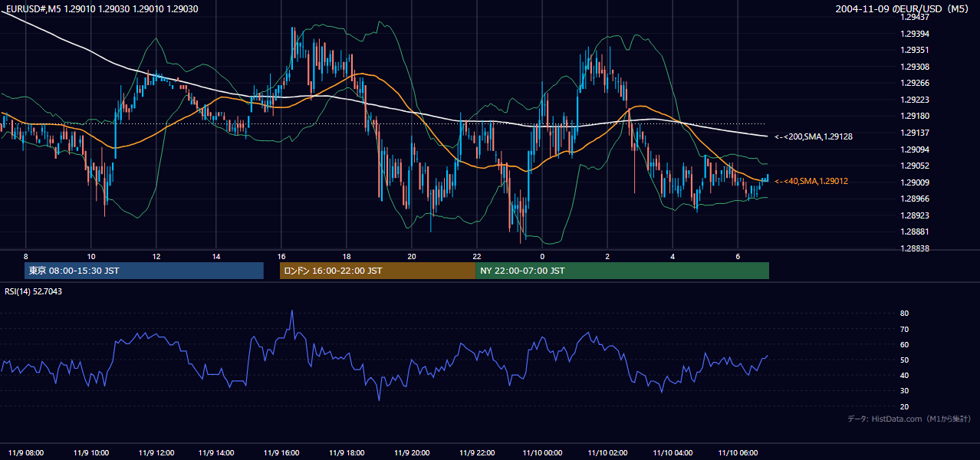Click hour 20 on the chart time axis

point(412,256)
